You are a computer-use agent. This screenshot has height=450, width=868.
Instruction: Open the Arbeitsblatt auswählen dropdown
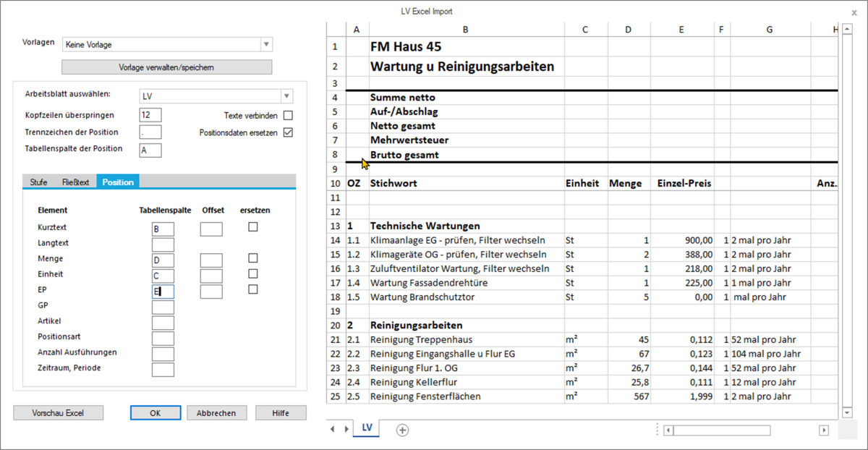(x=287, y=96)
